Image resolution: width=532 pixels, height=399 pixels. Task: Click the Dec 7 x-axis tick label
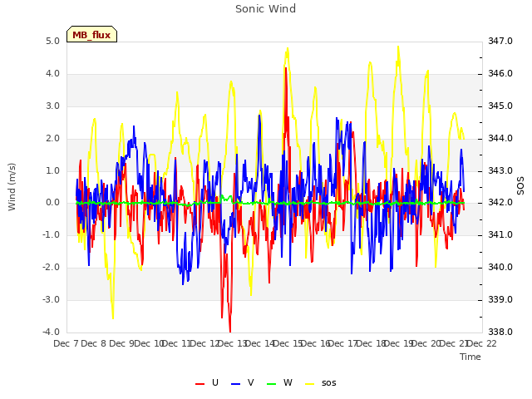[x=66, y=343]
